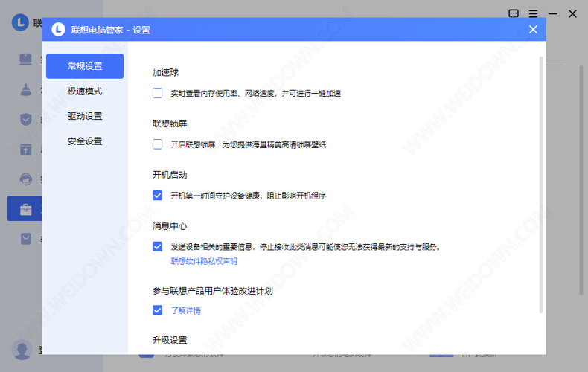
Task: Click the Lenovo logo in settings title bar
Action: (x=59, y=30)
